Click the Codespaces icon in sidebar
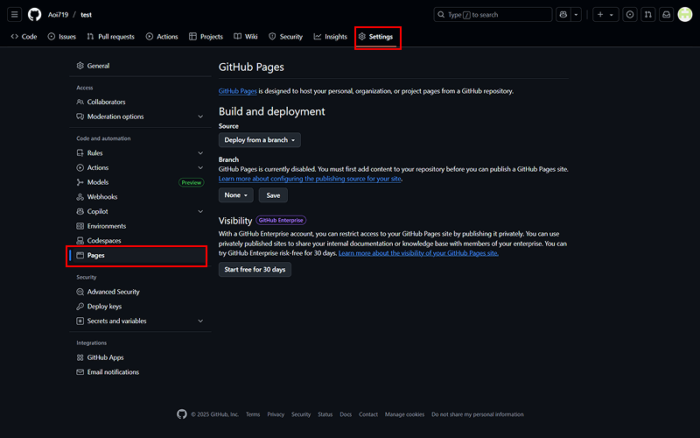This screenshot has width=700, height=438. coord(80,241)
